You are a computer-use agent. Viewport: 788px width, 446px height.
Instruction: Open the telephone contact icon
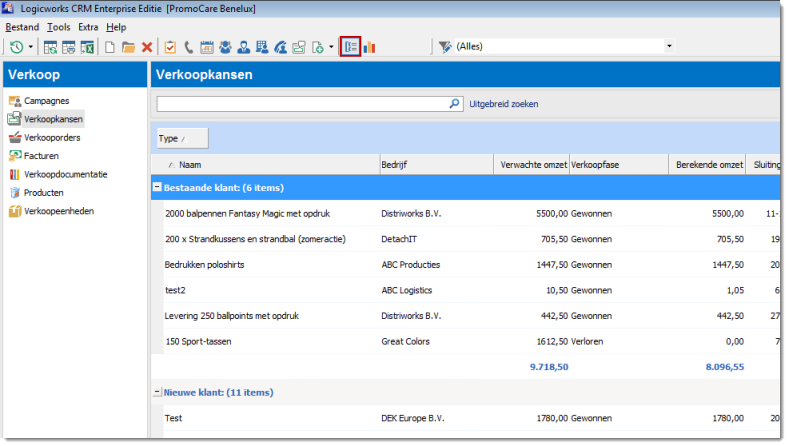pos(280,47)
